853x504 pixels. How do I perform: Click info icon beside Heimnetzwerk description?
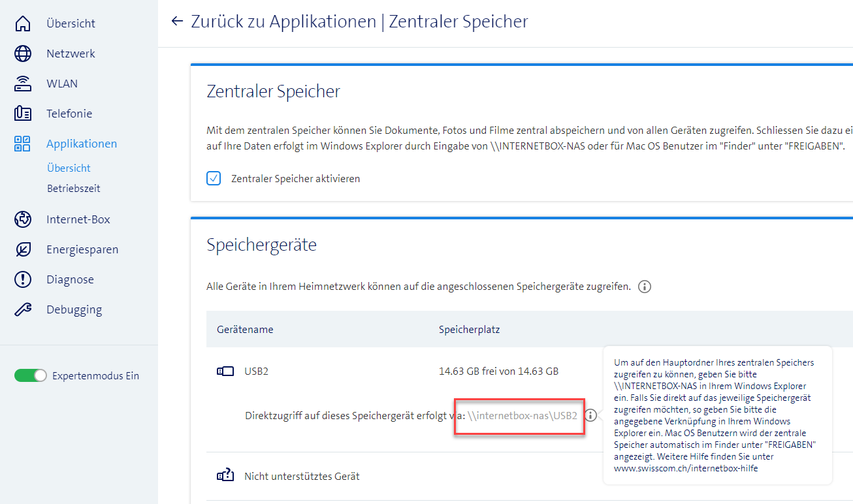645,287
